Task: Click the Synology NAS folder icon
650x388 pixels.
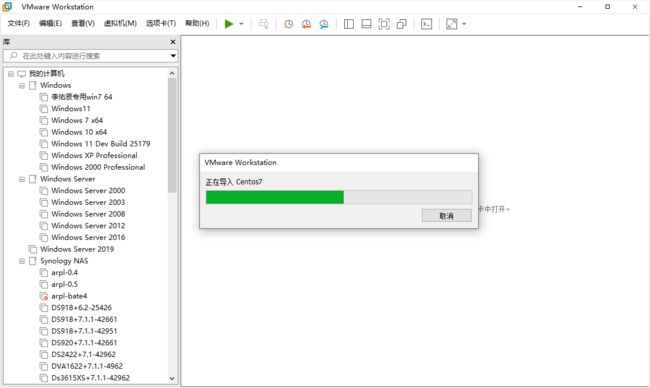Action: point(33,261)
